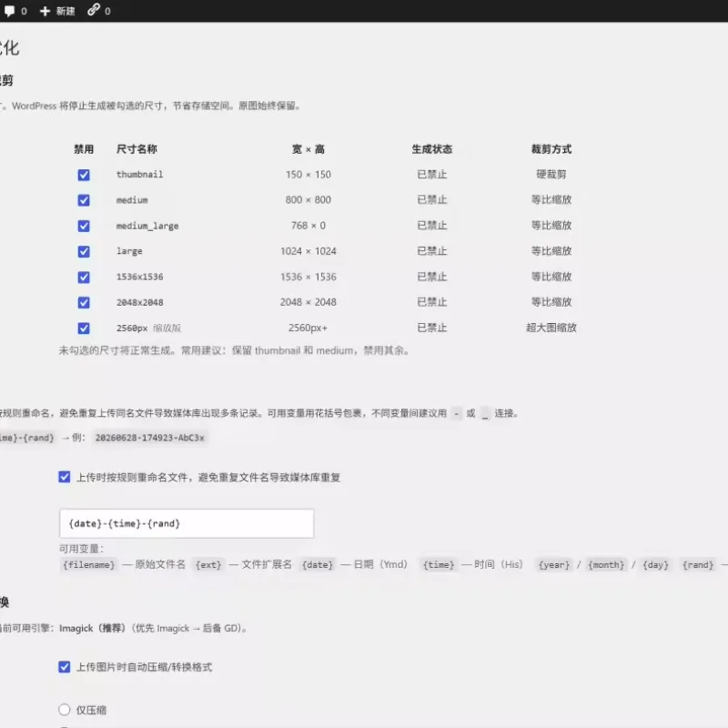Click the 生成状态 column header

coord(431,149)
